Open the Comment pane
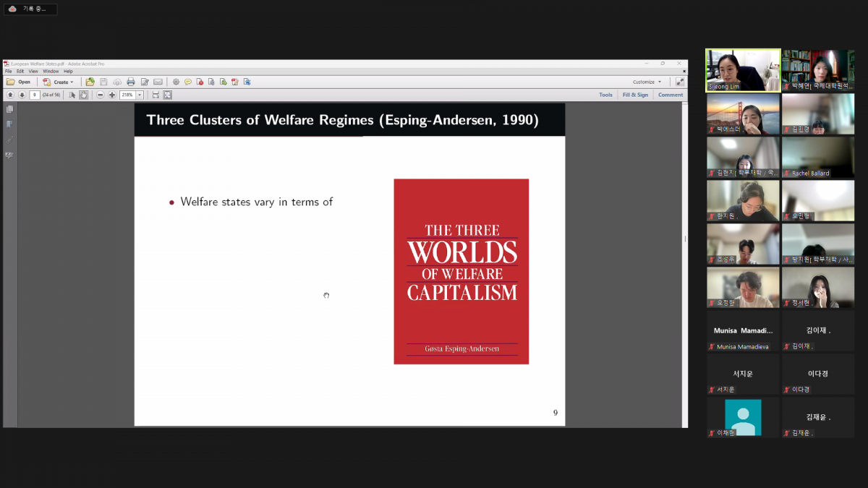Screen dimensions: 868x488 (670, 95)
